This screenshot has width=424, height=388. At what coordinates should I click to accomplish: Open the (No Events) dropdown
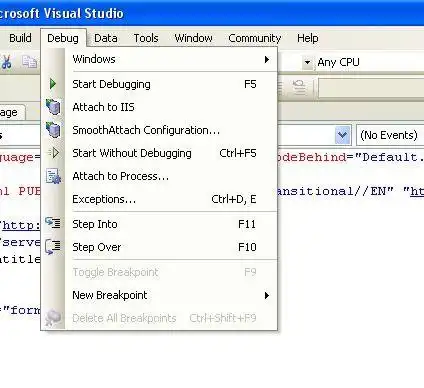click(x=389, y=135)
